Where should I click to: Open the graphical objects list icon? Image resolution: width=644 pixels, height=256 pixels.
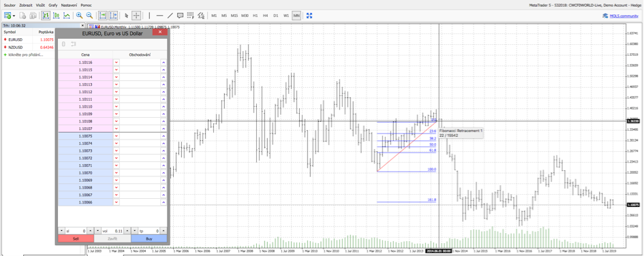pos(200,16)
